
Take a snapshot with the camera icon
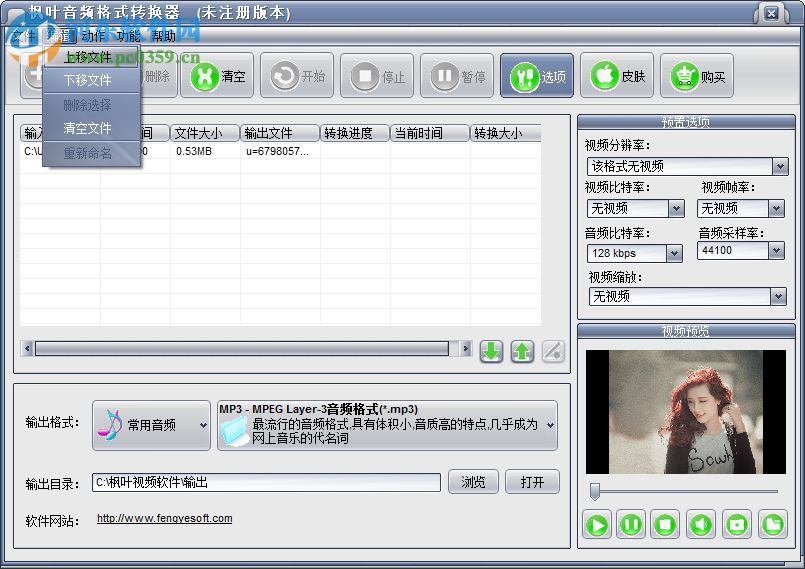click(x=737, y=524)
